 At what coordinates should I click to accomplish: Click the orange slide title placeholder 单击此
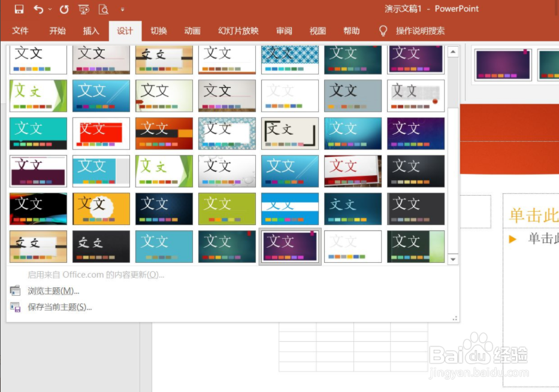[x=534, y=216]
